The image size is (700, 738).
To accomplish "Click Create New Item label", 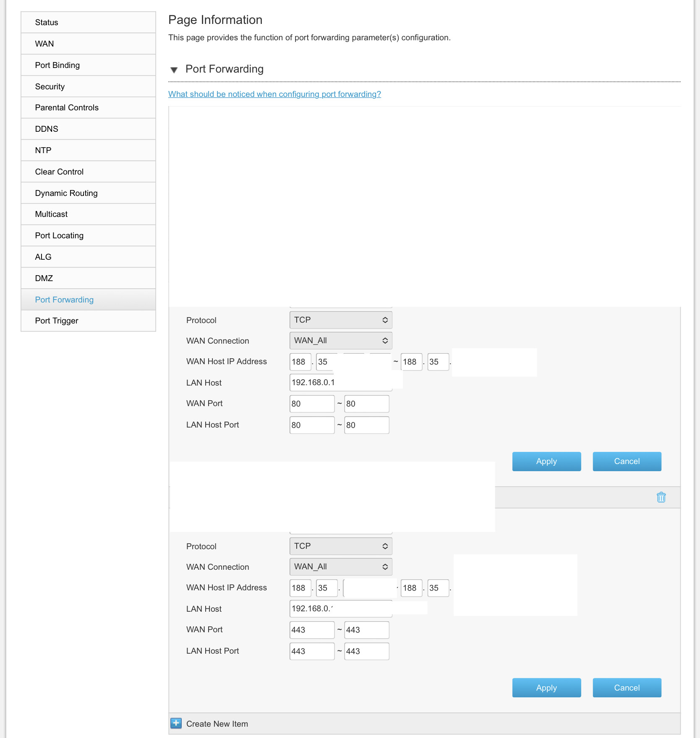I will pos(217,724).
